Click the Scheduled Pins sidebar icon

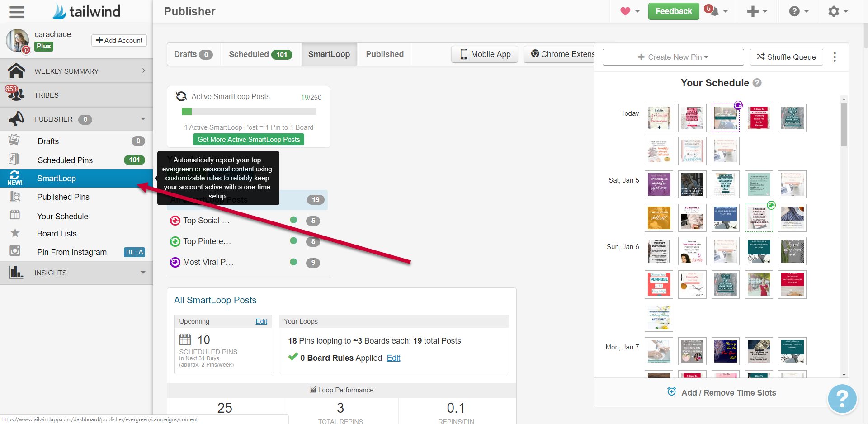[14, 159]
